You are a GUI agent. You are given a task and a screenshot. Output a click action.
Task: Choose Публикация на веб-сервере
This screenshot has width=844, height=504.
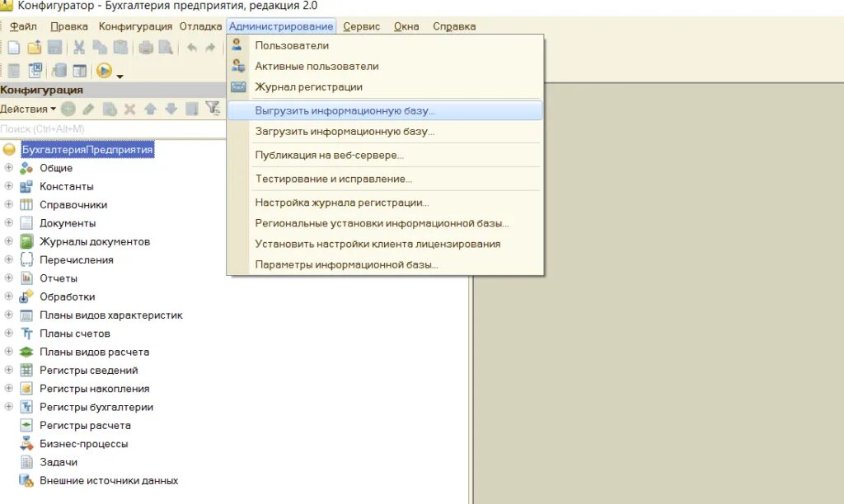386,155
